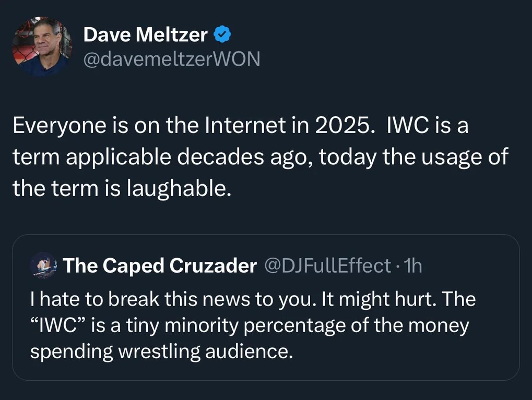This screenshot has width=532, height=400.
Task: Open Dave Meltzer's profile picture
Action: click(42, 46)
